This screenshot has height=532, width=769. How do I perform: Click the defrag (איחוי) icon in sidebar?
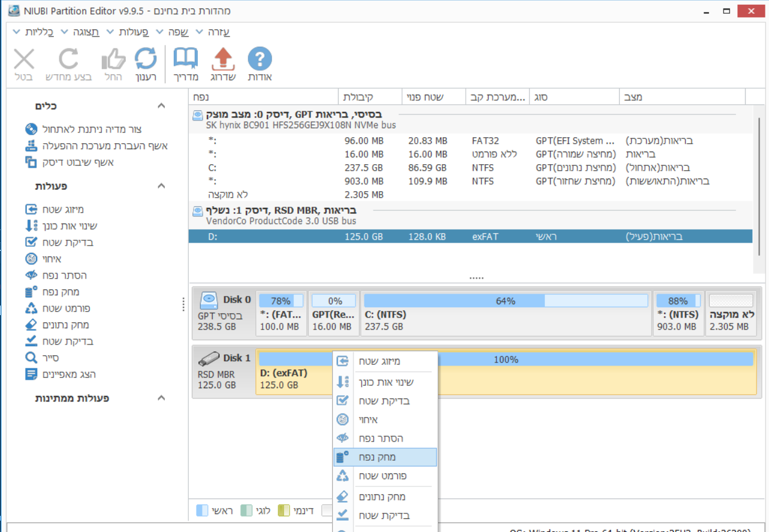(31, 259)
